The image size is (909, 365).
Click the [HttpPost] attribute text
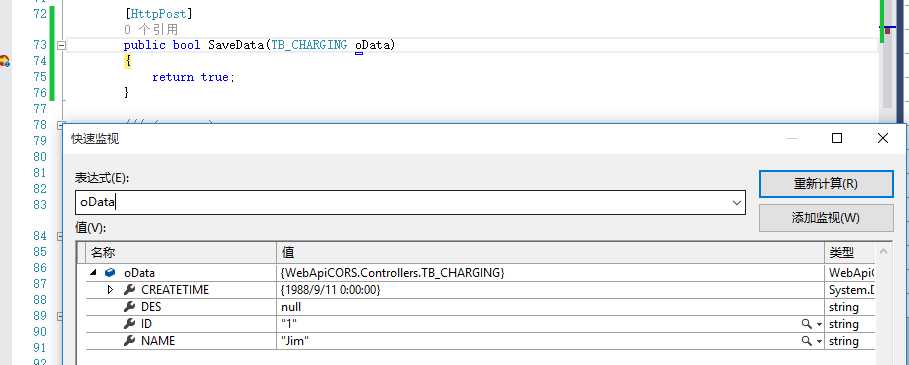[x=158, y=13]
